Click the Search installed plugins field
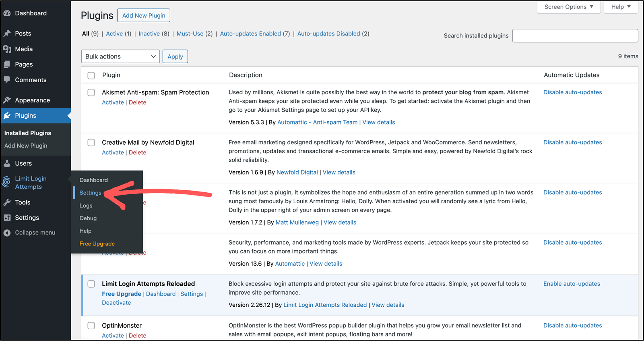This screenshot has width=644, height=341. (x=575, y=35)
